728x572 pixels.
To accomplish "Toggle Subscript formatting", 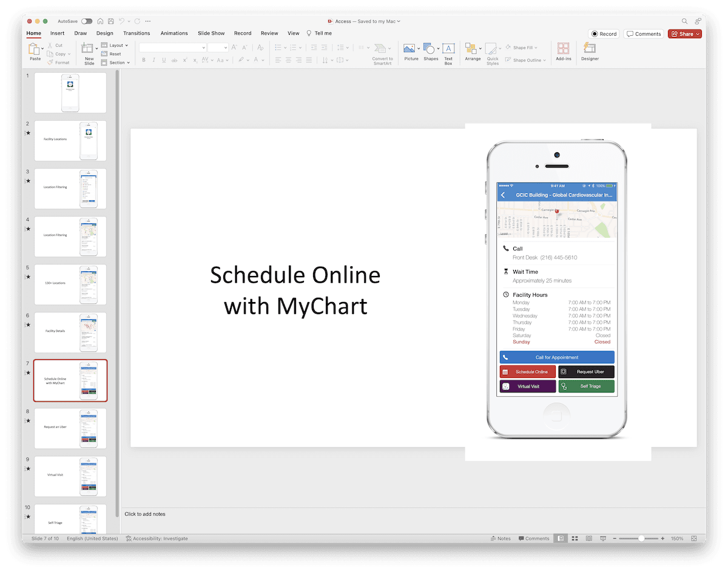I will (195, 60).
